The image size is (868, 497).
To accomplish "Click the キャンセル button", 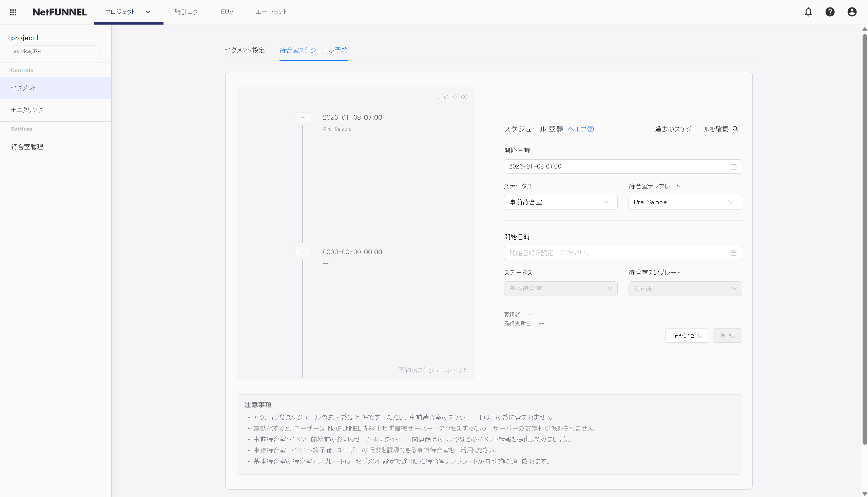I will [x=686, y=335].
